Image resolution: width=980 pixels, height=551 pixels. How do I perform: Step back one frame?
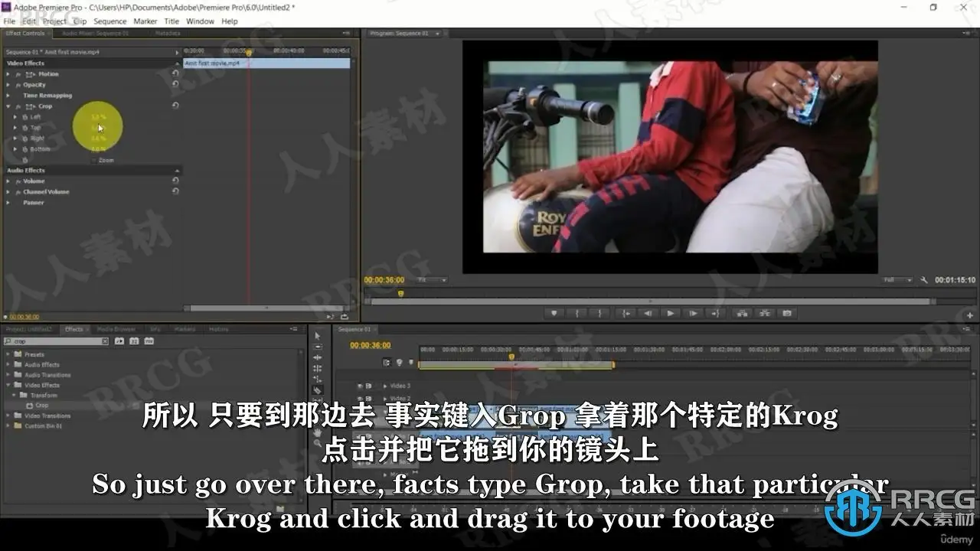pyautogui.click(x=648, y=313)
